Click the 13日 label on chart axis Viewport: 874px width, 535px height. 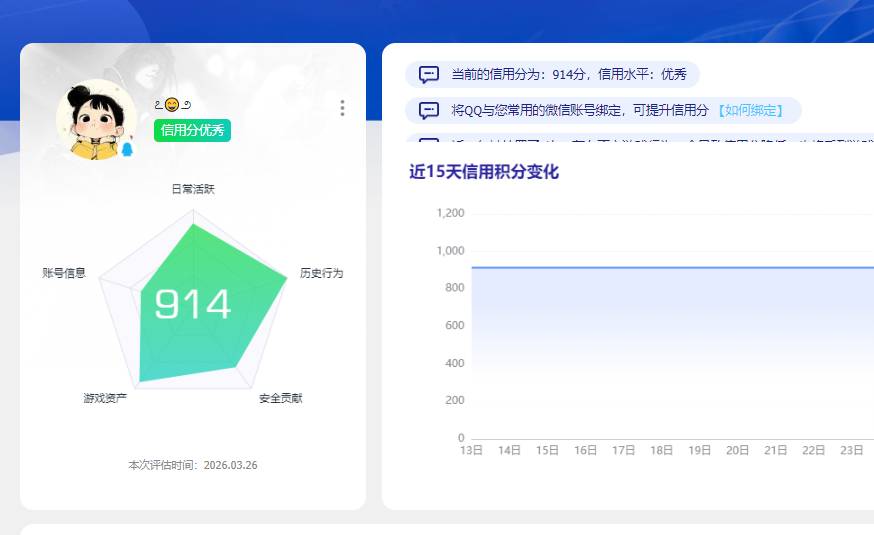point(471,450)
